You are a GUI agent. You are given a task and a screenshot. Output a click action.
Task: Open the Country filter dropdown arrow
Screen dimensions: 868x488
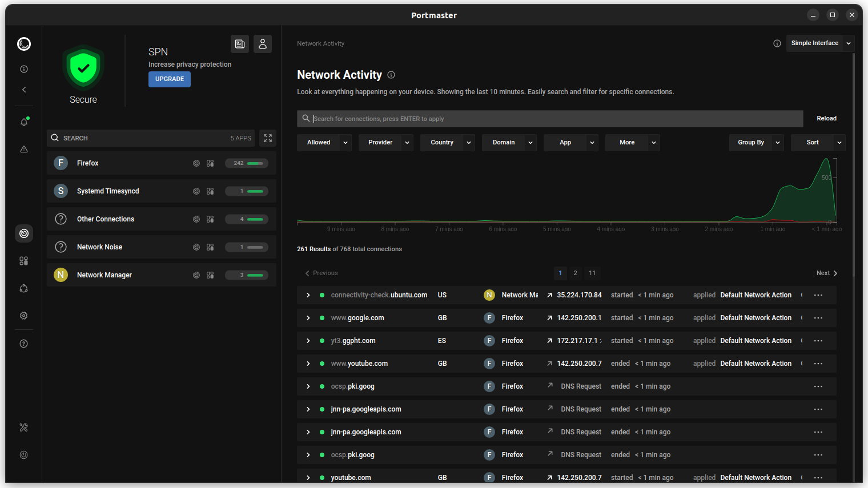coord(469,143)
